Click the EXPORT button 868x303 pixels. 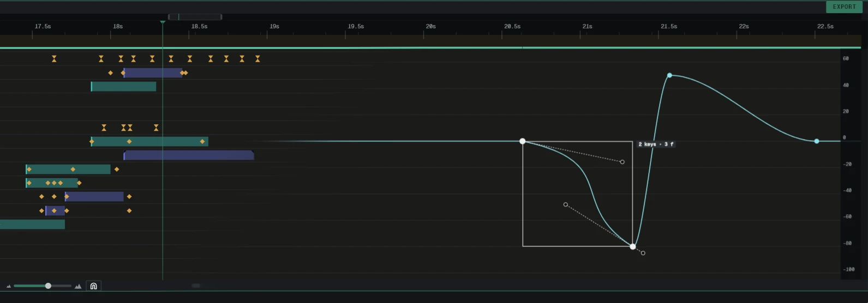pyautogui.click(x=844, y=7)
